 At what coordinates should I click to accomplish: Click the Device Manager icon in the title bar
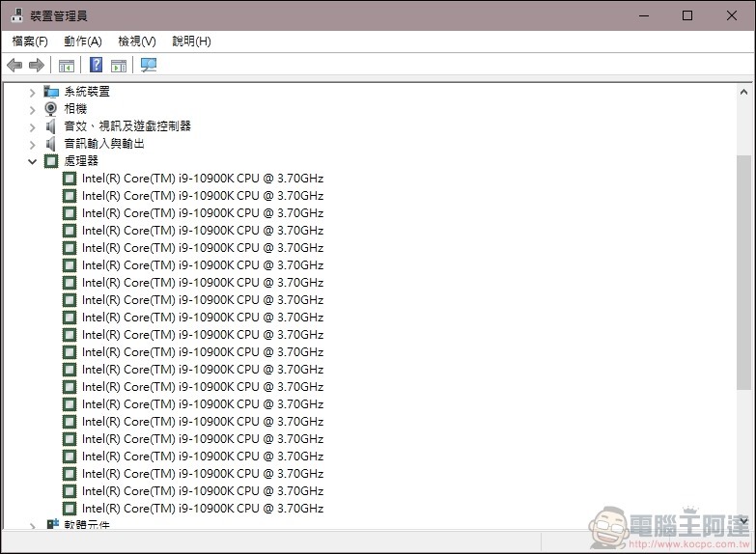(16, 15)
